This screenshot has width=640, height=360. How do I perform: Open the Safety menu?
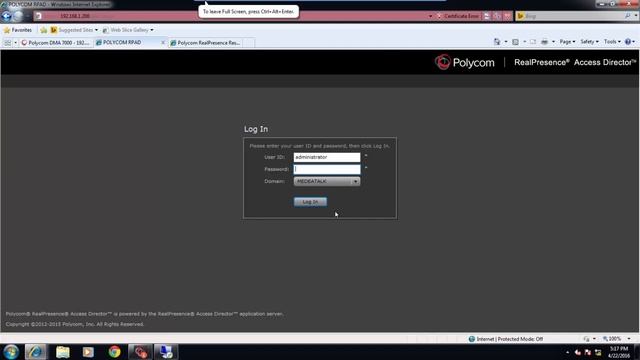coord(589,42)
